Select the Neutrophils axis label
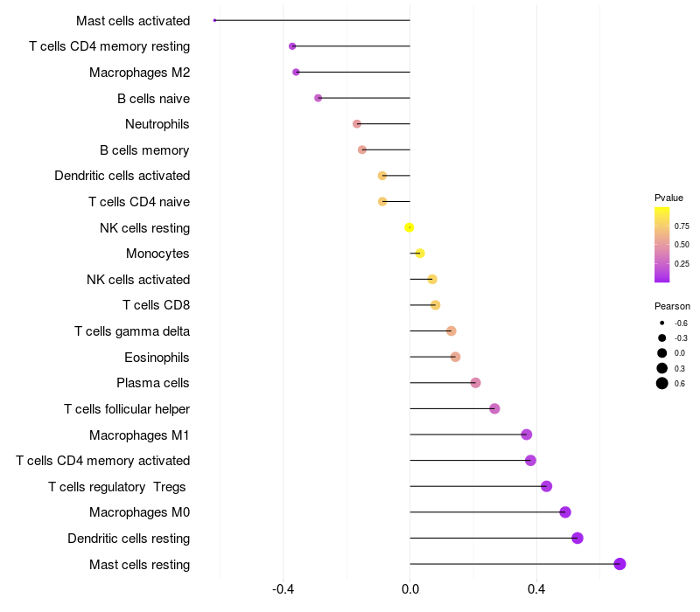Image resolution: width=700 pixels, height=612 pixels. (x=157, y=124)
